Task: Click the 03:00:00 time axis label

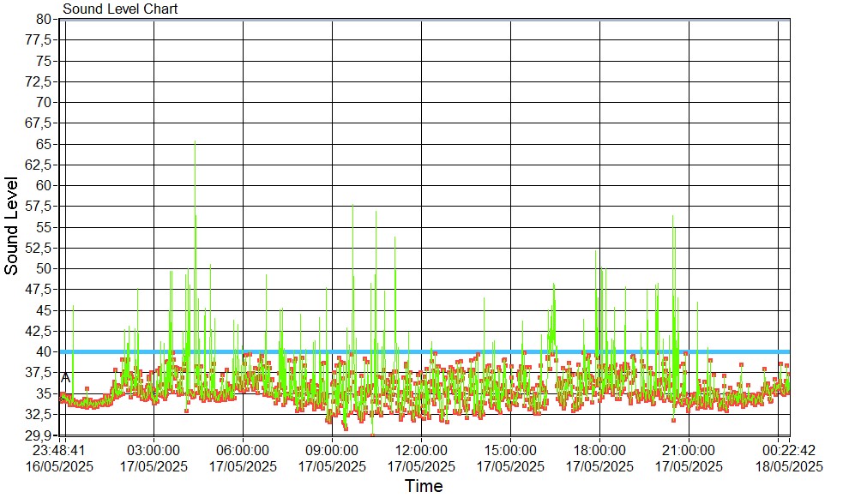Action: coord(154,451)
